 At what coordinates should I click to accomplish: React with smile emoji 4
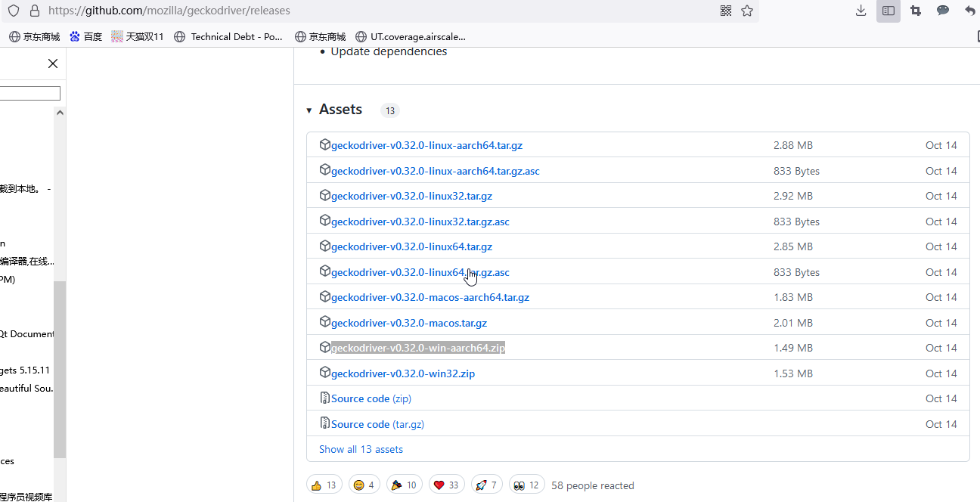[x=364, y=485]
